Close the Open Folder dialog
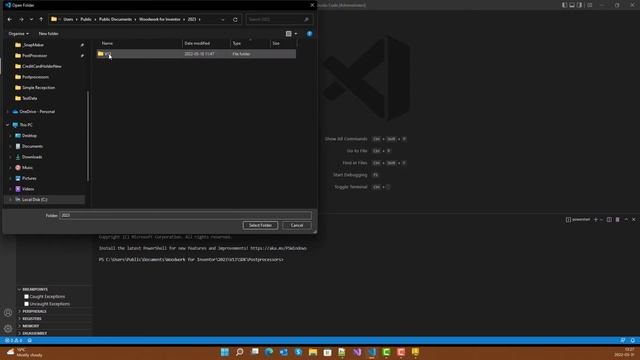The width and height of the screenshot is (640, 360). [x=312, y=5]
